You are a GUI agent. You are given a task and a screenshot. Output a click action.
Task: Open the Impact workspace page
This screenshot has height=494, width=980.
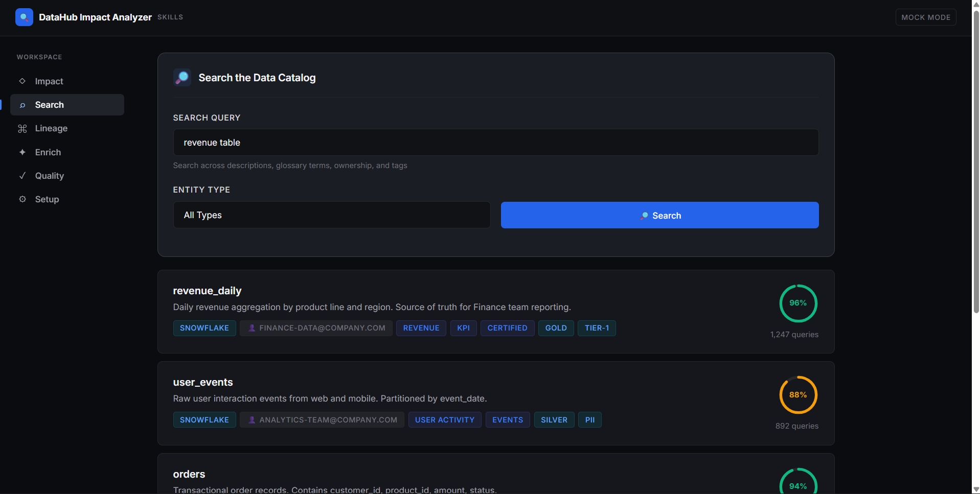click(67, 81)
